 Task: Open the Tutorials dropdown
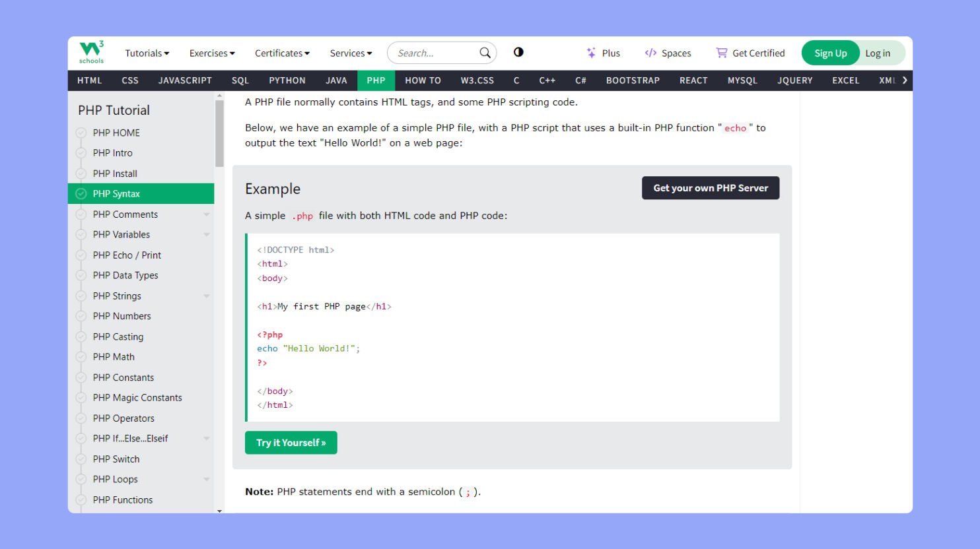point(146,52)
